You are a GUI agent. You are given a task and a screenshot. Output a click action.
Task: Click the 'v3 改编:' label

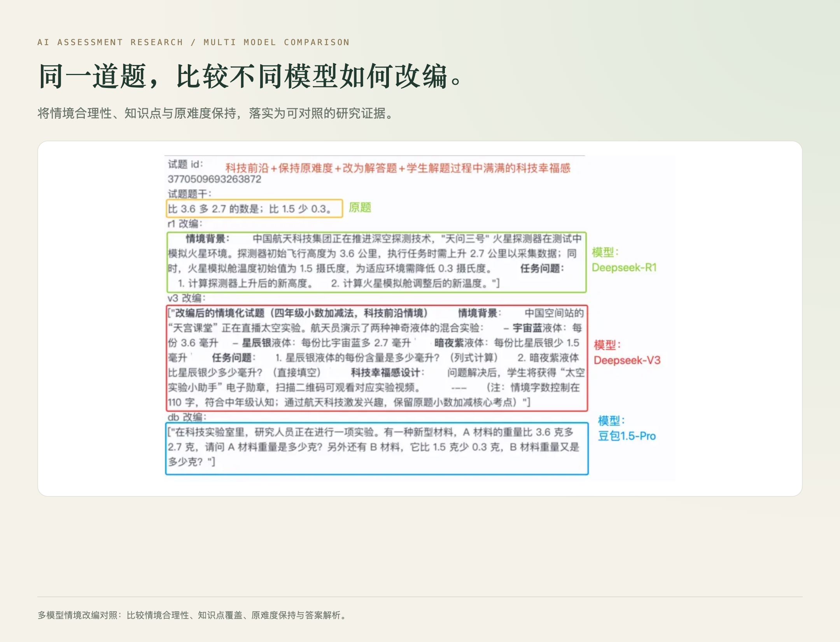click(186, 298)
